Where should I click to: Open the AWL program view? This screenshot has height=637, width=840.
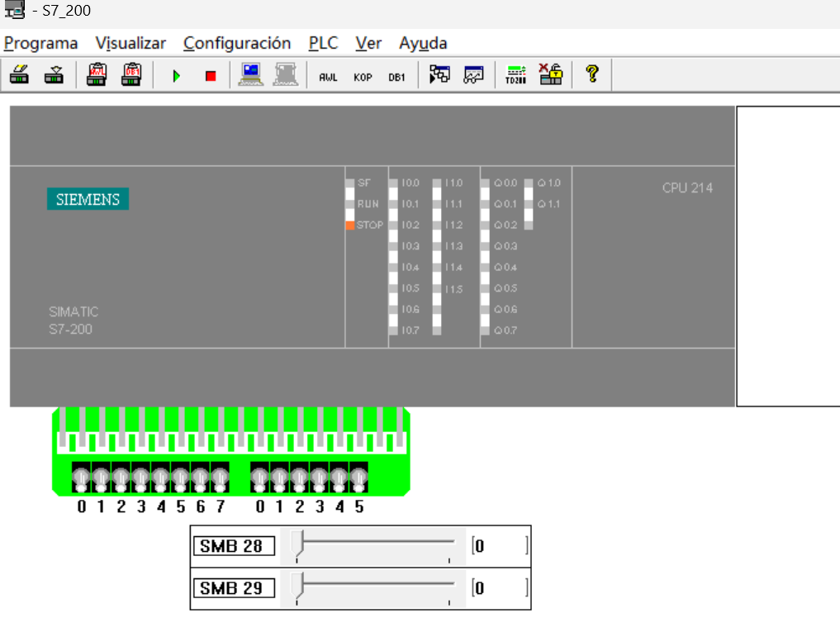[x=328, y=77]
